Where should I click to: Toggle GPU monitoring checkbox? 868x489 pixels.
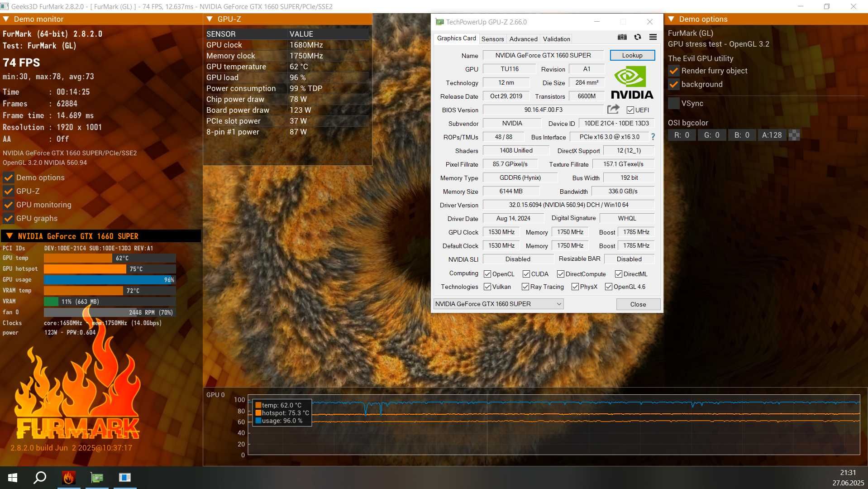coord(8,205)
